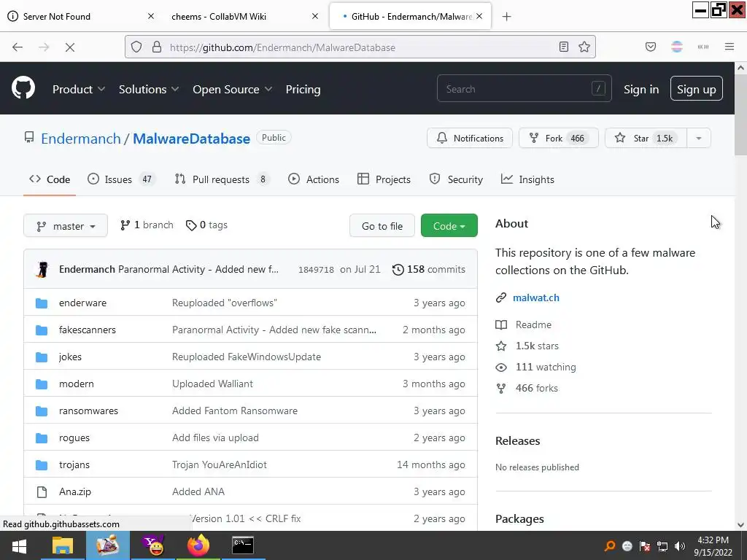
Task: Open File Explorer from the taskbar
Action: 63,545
